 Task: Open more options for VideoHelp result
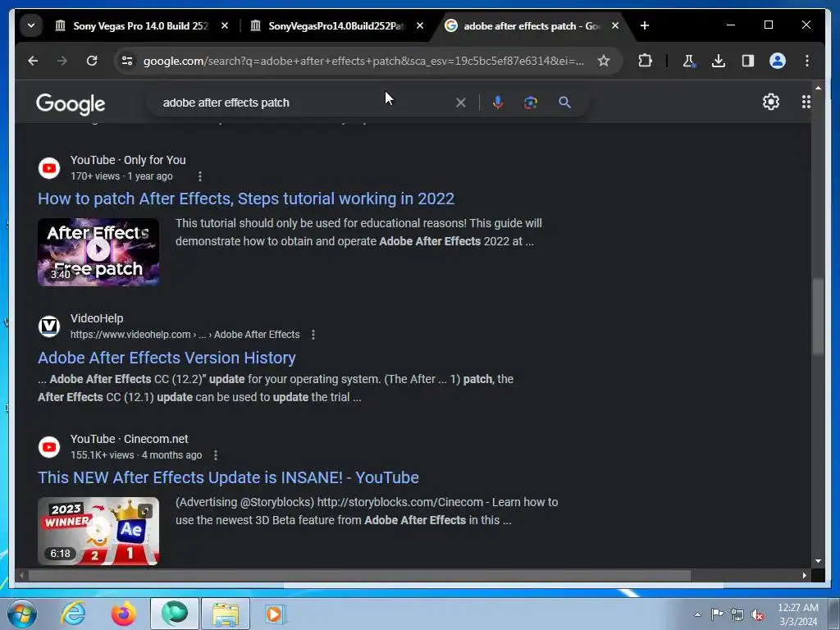(313, 335)
